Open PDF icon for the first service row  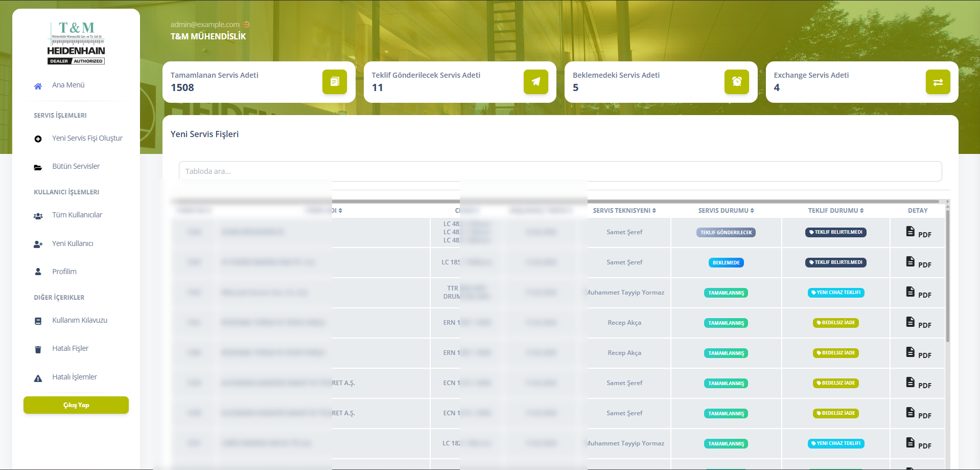911,232
